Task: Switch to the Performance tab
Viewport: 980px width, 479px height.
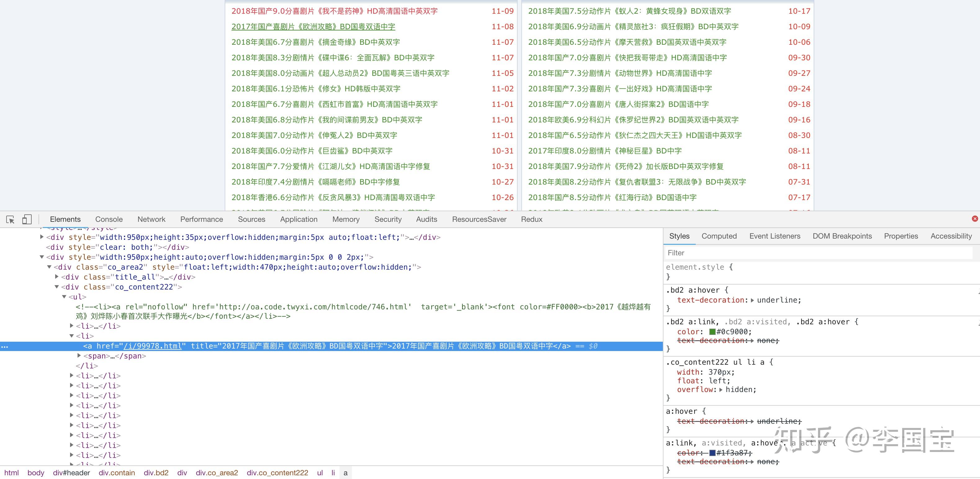Action: [x=202, y=219]
